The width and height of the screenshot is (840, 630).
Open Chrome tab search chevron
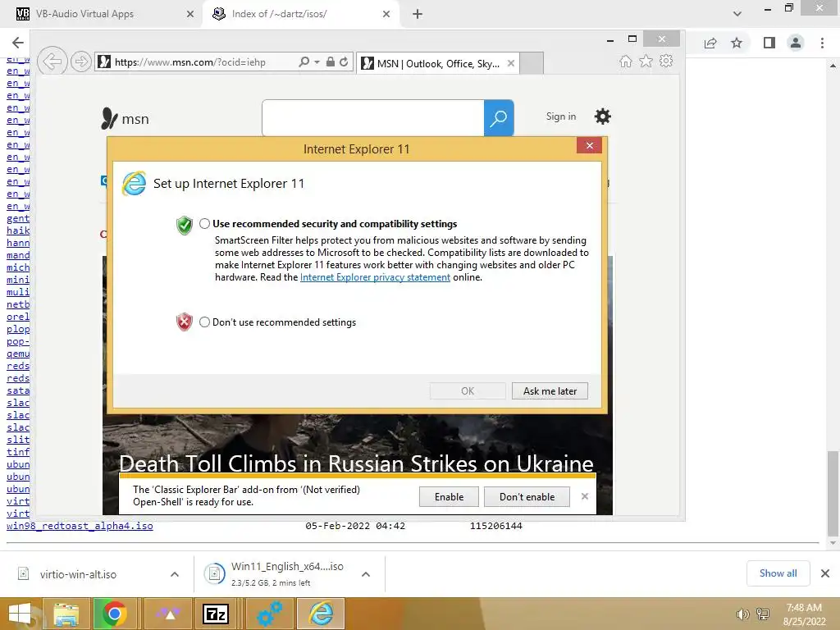[x=737, y=14]
